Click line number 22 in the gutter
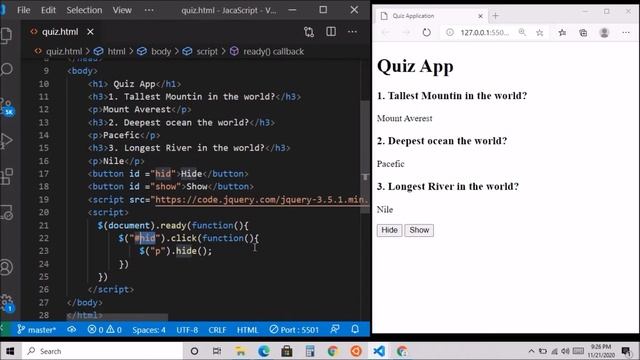640x360 pixels. point(44,238)
